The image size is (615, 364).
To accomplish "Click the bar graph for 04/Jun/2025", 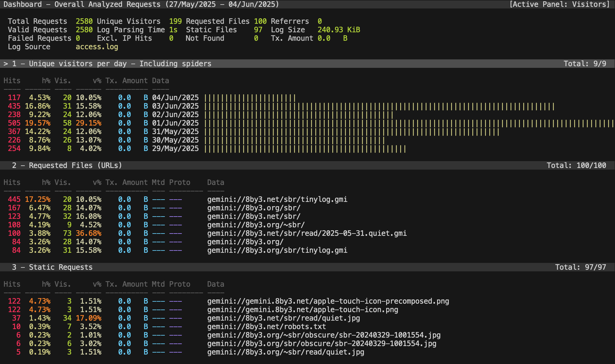I will click(x=250, y=98).
